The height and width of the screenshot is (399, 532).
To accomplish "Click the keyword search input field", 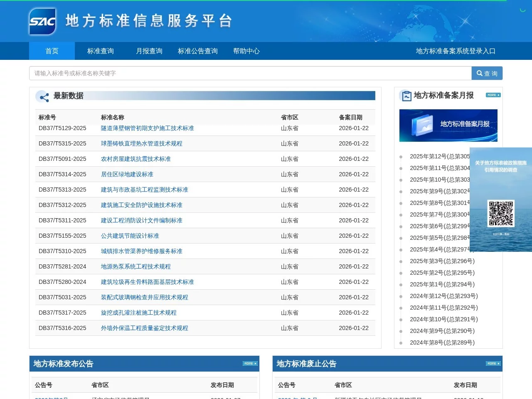I will (x=249, y=73).
